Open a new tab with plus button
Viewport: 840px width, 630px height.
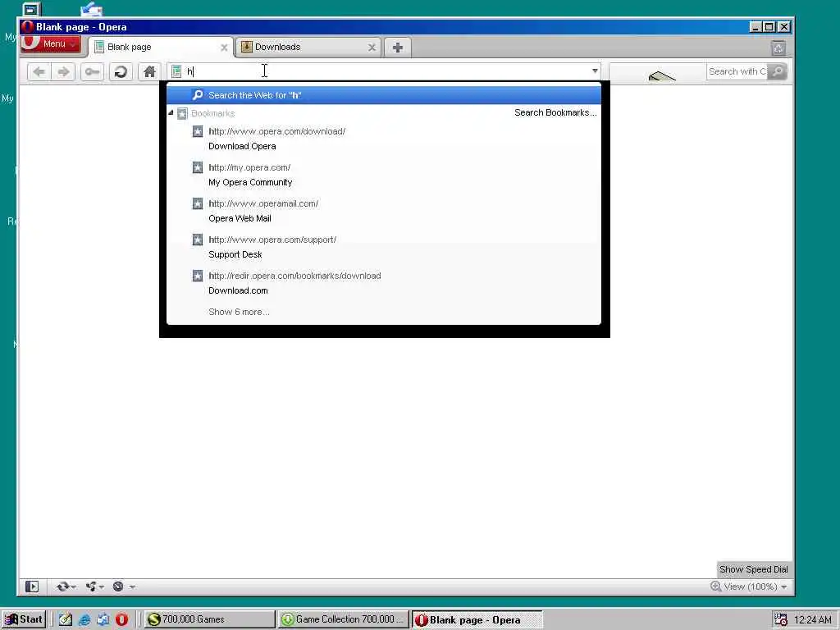[398, 48]
